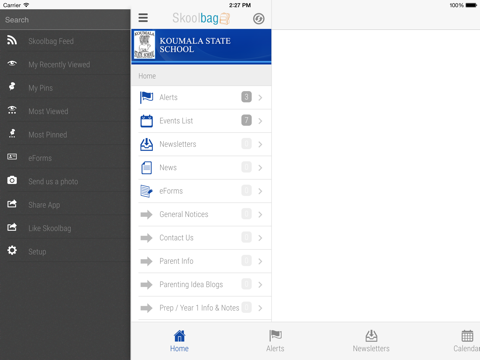Open the Newsletters bottom tab
This screenshot has height=360, width=480.
(371, 341)
